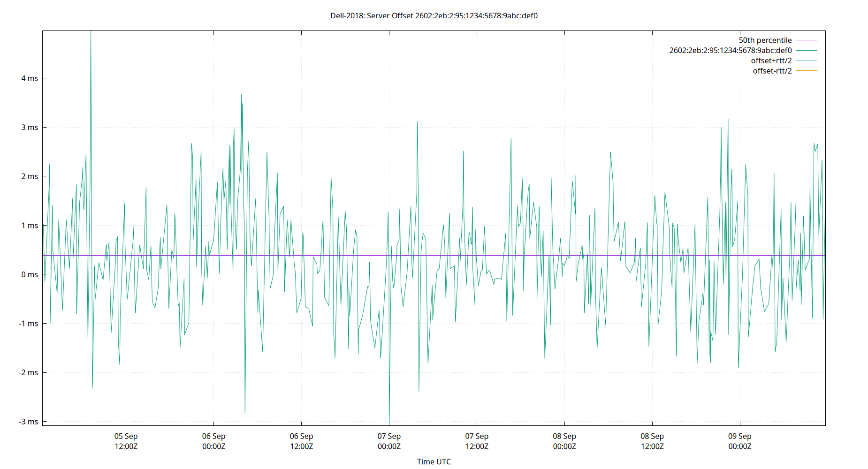Viewport: 868px width, 469px height.
Task: Select the Time UTC axis label
Action: pos(434,461)
